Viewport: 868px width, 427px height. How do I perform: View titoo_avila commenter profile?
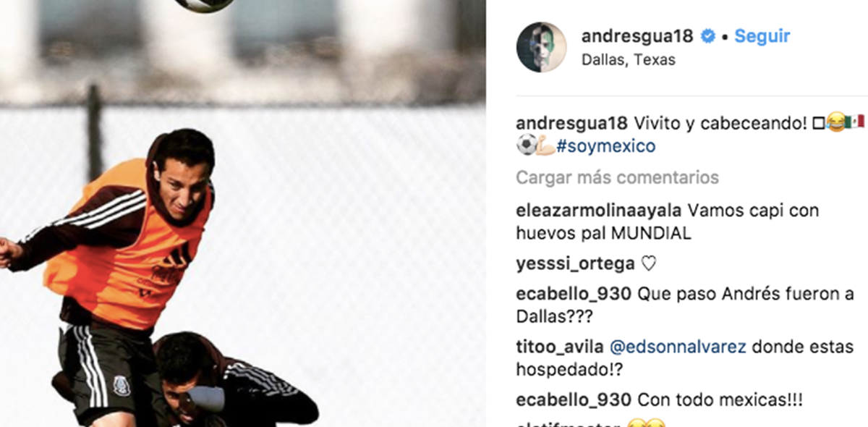click(561, 347)
